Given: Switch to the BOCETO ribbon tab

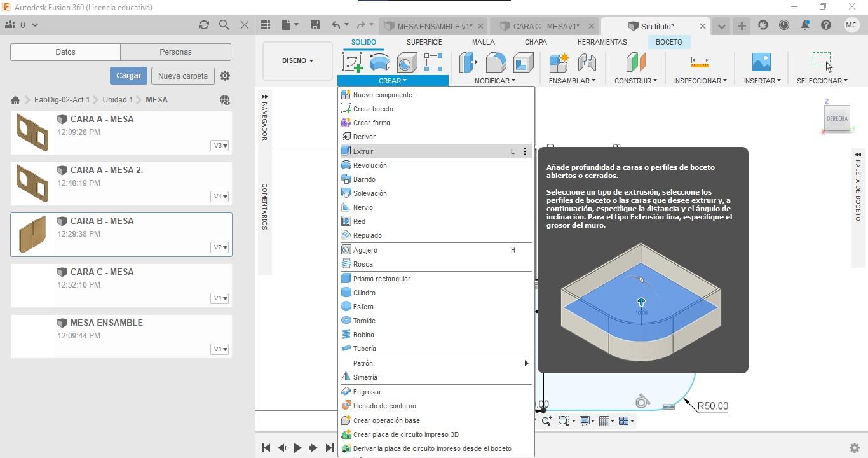Looking at the screenshot, I should (x=669, y=42).
